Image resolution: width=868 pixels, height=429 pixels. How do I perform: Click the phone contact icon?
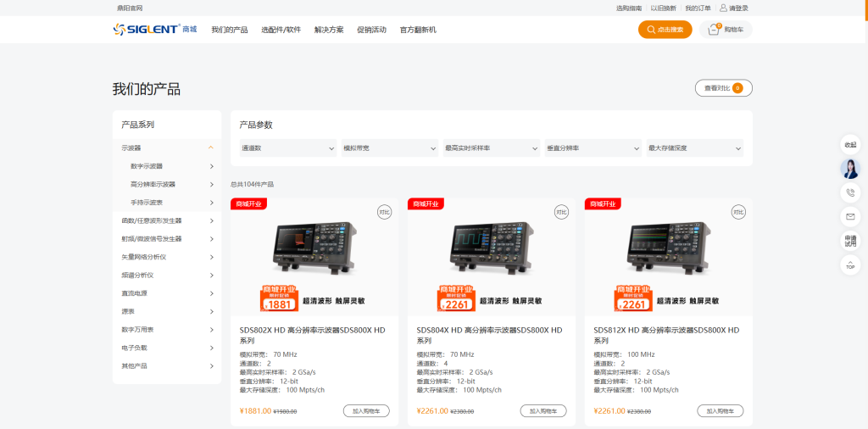pyautogui.click(x=850, y=192)
